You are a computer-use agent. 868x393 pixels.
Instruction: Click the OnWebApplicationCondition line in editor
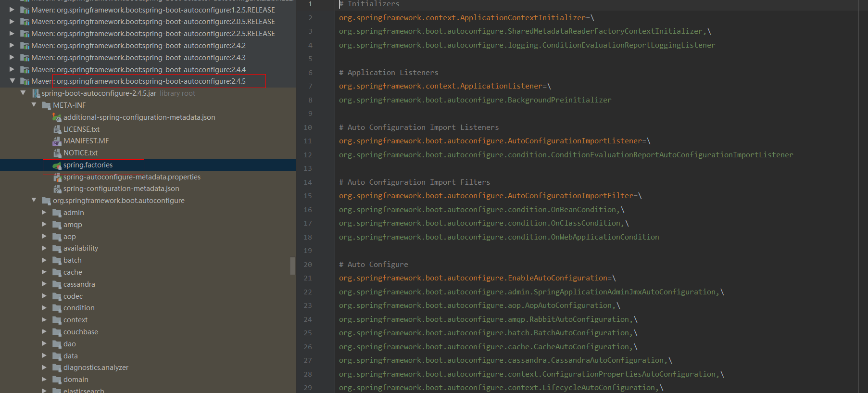(x=499, y=237)
